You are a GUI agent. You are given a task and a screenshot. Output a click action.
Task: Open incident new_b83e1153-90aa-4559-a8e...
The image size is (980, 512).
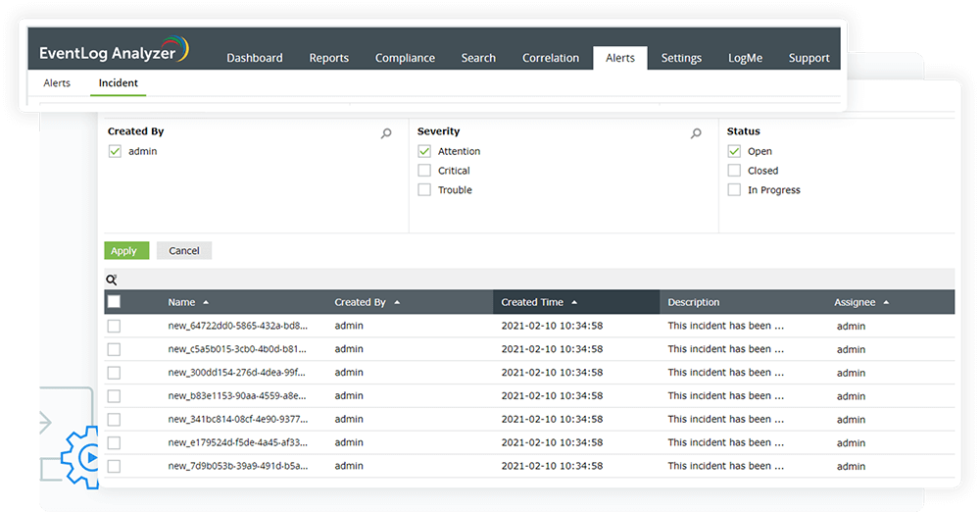pos(237,395)
